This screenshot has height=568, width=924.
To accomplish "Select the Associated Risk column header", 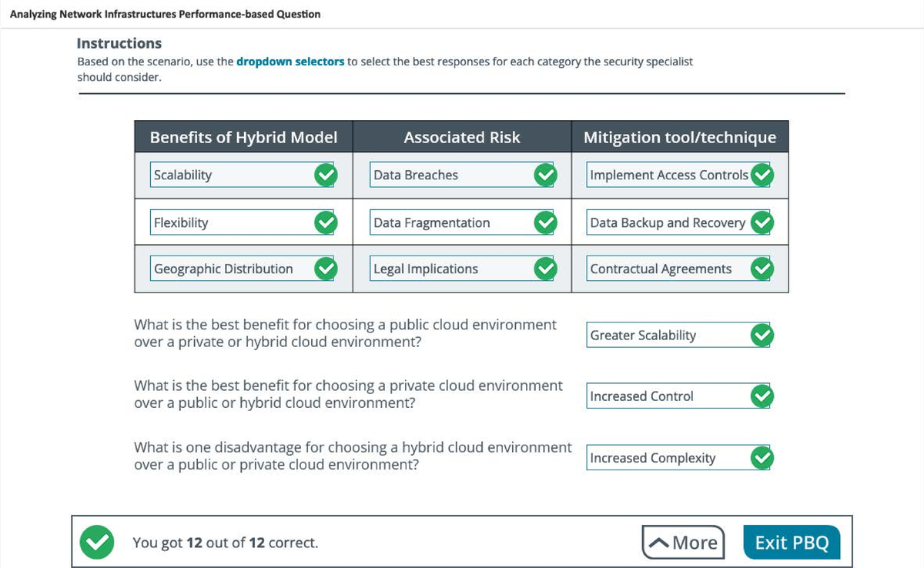I will point(461,137).
